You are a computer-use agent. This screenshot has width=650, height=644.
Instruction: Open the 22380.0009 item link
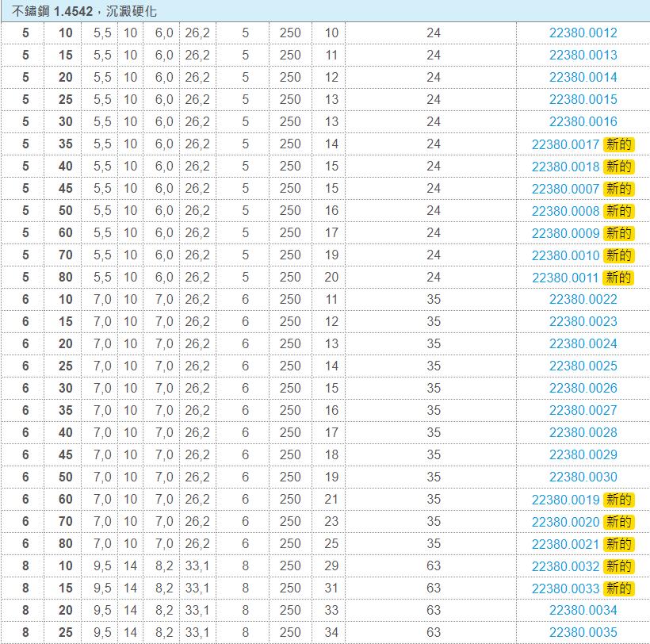[565, 233]
